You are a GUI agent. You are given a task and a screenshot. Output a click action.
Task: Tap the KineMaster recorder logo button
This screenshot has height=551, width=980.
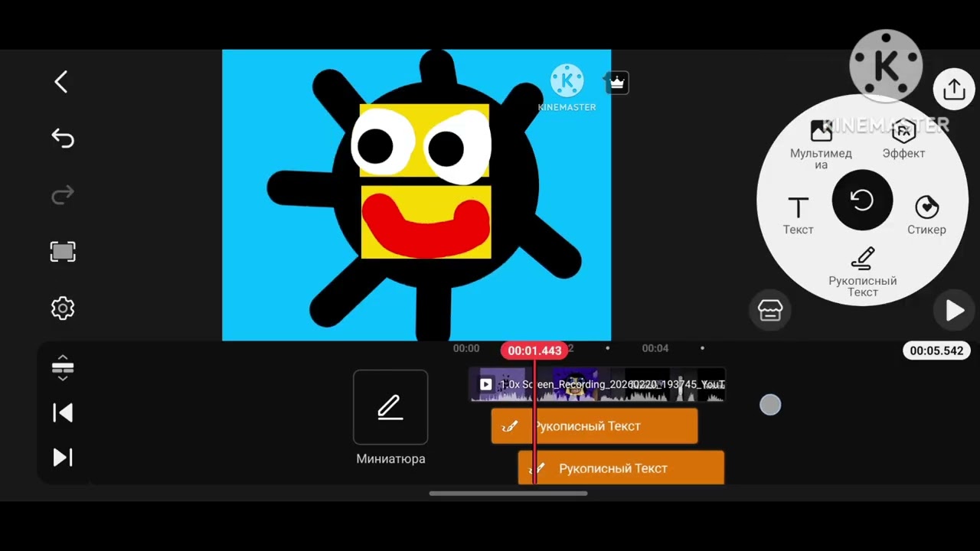tap(886, 67)
